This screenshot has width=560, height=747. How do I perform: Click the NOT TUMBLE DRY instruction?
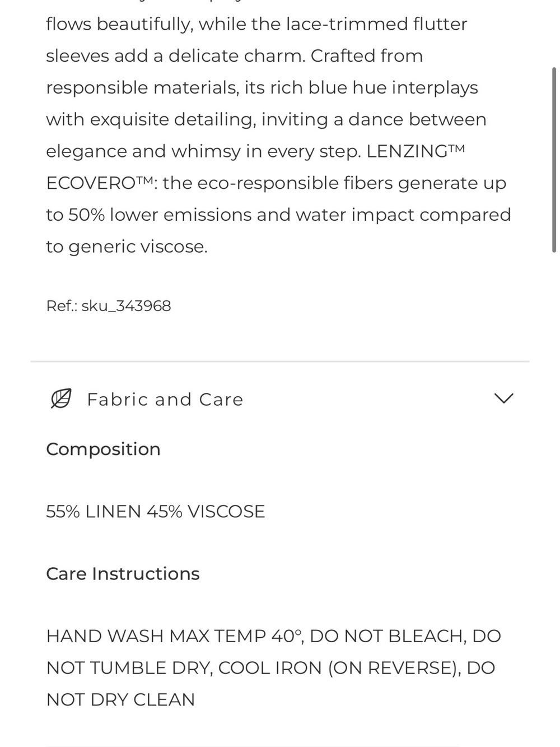click(129, 668)
